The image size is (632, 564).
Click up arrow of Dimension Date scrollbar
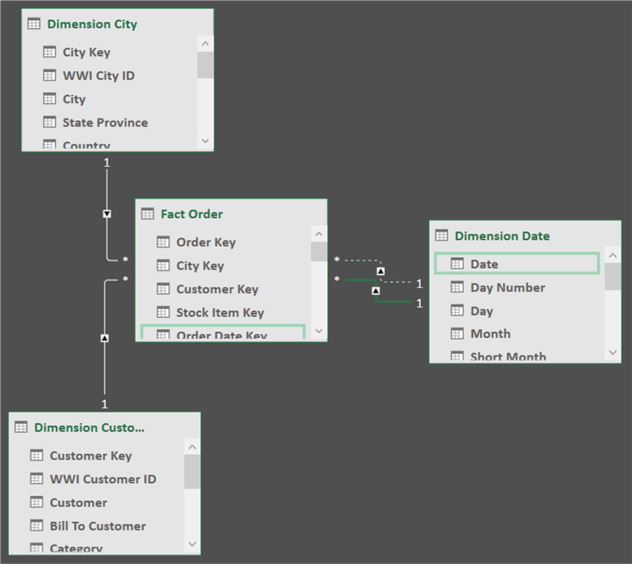pyautogui.click(x=613, y=255)
